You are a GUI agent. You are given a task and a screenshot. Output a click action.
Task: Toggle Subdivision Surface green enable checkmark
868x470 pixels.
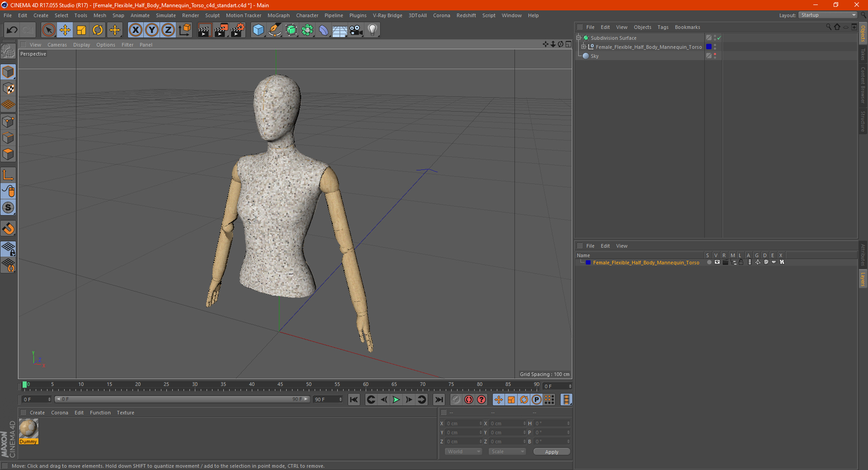(x=719, y=38)
